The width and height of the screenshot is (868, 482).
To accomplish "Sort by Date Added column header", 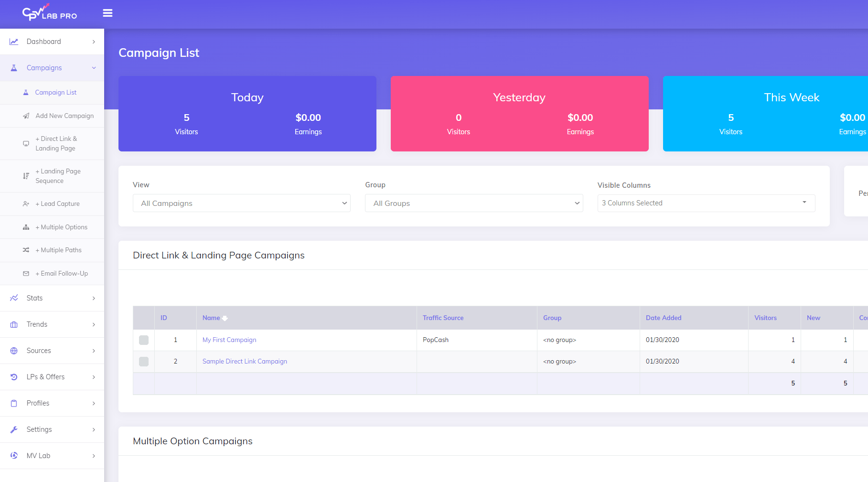I will [x=664, y=318].
